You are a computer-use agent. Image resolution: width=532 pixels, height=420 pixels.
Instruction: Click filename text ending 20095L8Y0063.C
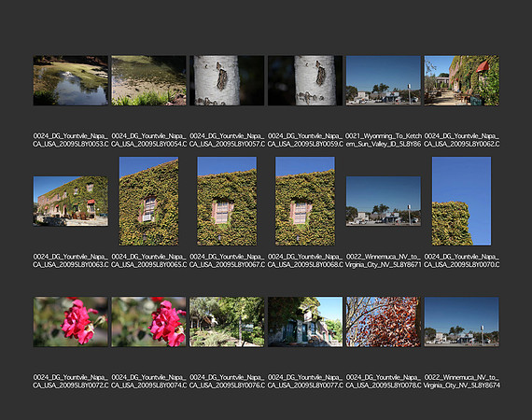point(71,260)
